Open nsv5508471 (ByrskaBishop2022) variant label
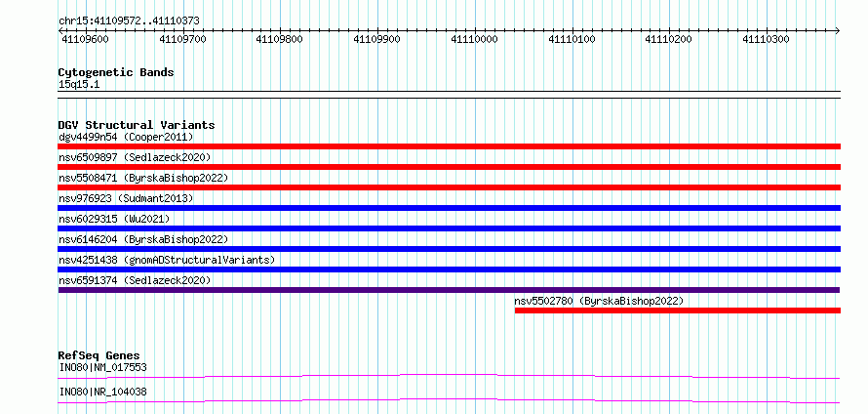This screenshot has width=868, height=414. click(x=143, y=178)
